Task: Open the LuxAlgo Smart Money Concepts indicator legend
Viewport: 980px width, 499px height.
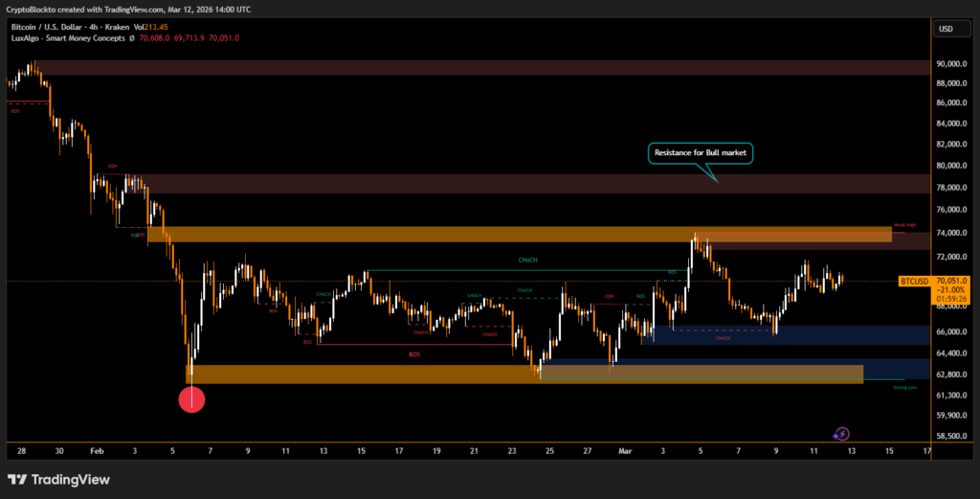Action: click(x=65, y=37)
